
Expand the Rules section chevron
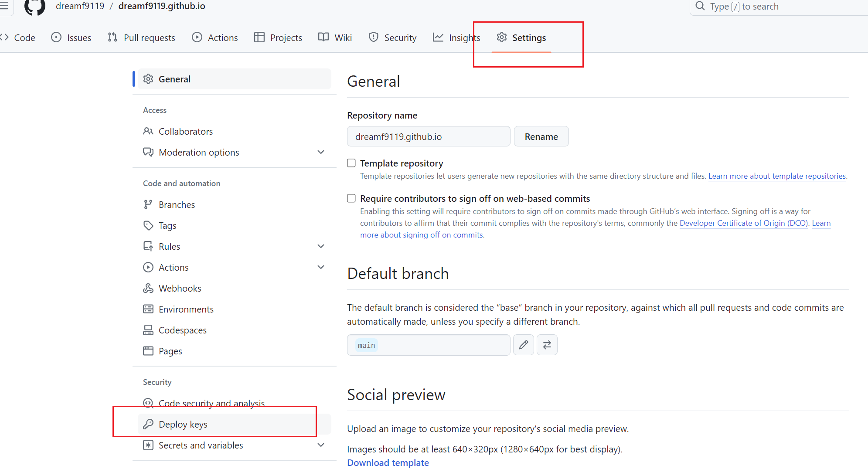[x=321, y=246]
